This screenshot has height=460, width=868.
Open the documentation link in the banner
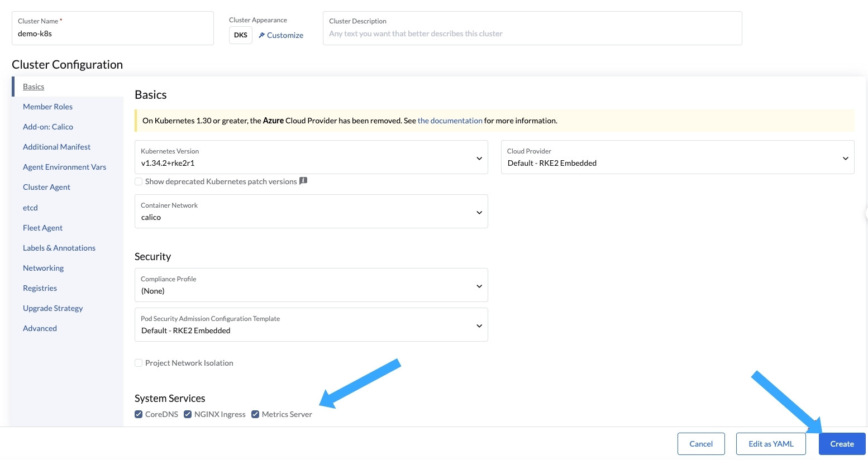coord(450,121)
